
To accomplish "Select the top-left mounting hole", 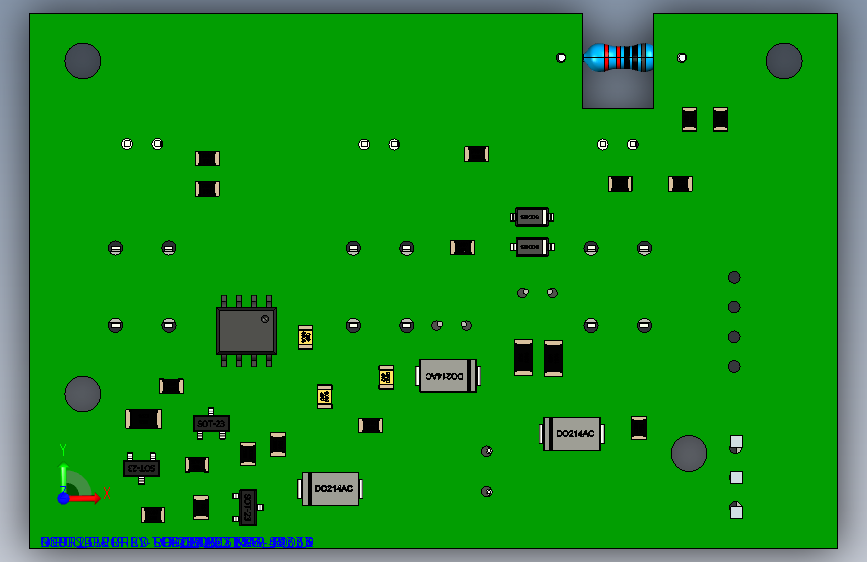I will coord(83,61).
